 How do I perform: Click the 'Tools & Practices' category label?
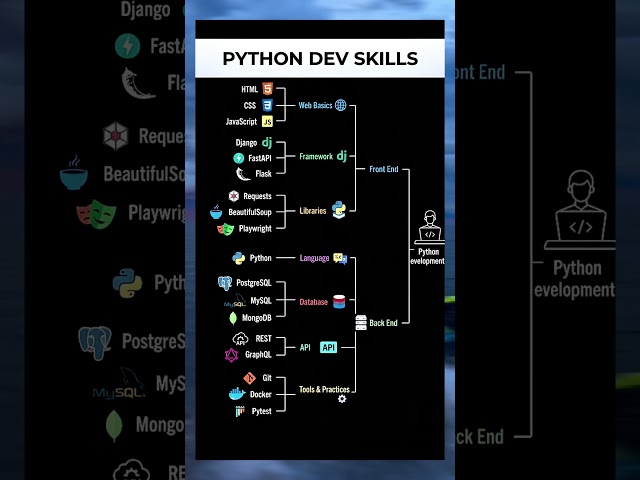pos(324,389)
